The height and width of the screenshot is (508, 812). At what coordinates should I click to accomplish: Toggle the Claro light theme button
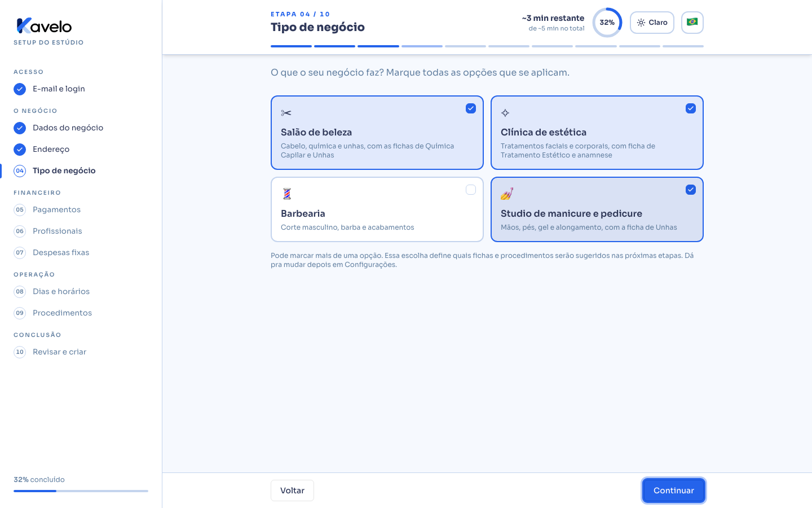[x=652, y=23]
